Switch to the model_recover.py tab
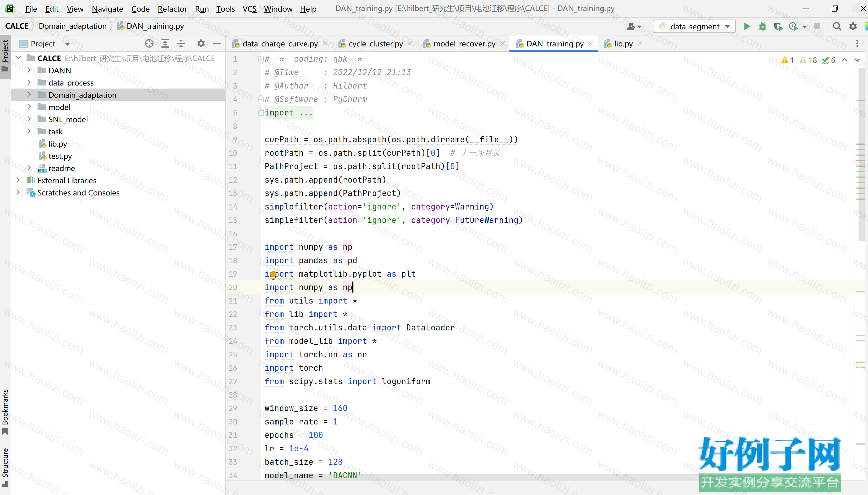The width and height of the screenshot is (868, 495). click(464, 44)
